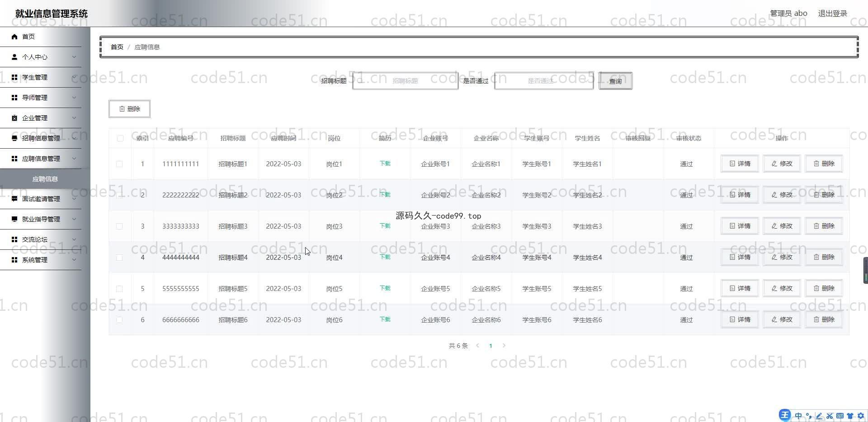
Task: Toggle the select-all header checkbox
Action: click(x=120, y=138)
